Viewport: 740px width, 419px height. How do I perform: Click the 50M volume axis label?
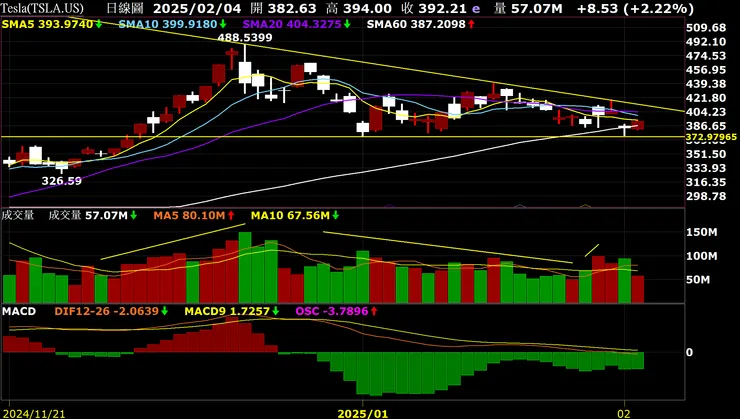tap(698, 280)
